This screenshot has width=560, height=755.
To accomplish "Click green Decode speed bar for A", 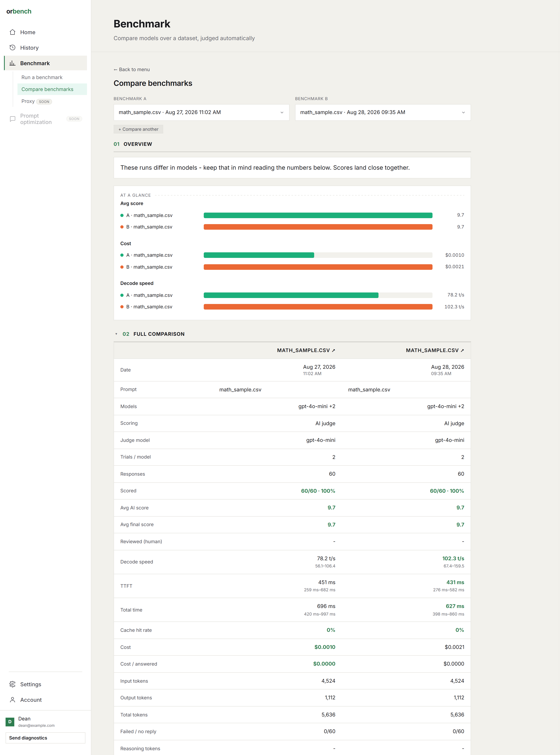I will [291, 295].
